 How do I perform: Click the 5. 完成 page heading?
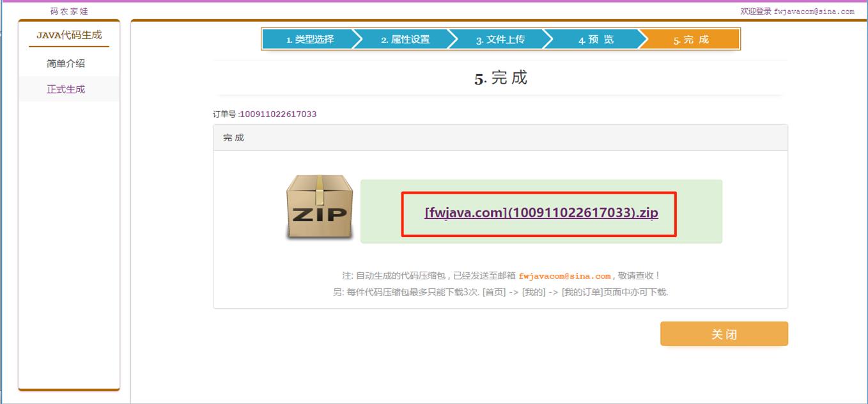pos(500,78)
